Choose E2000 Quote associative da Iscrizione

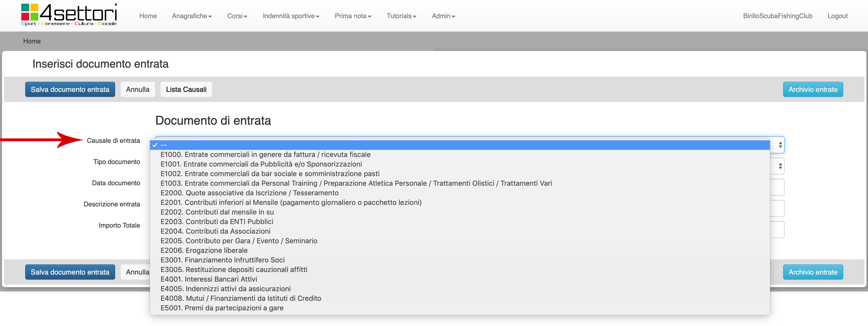(x=249, y=193)
